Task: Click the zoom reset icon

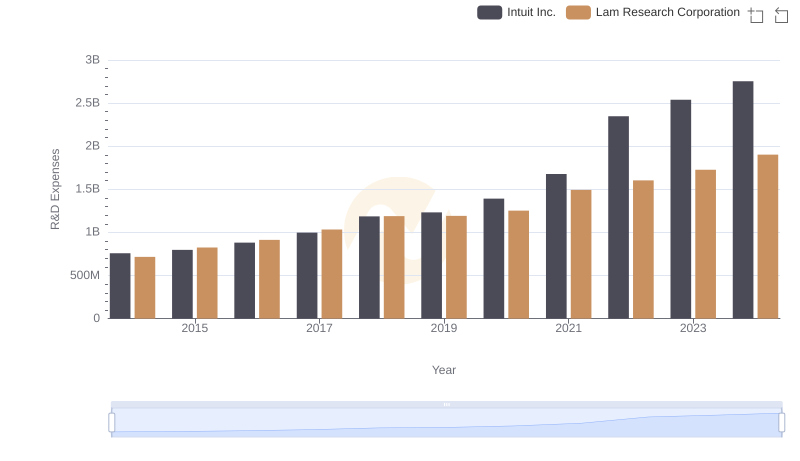Action: tap(781, 15)
